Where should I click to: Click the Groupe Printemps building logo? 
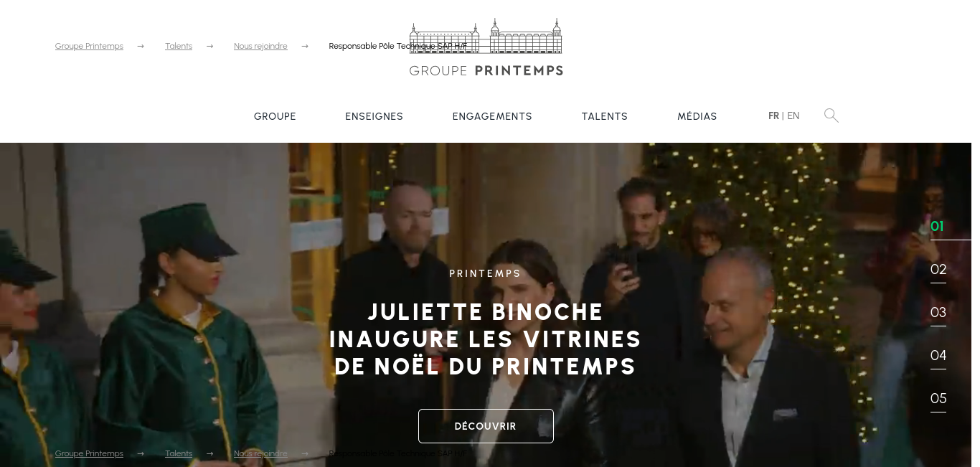486,47
